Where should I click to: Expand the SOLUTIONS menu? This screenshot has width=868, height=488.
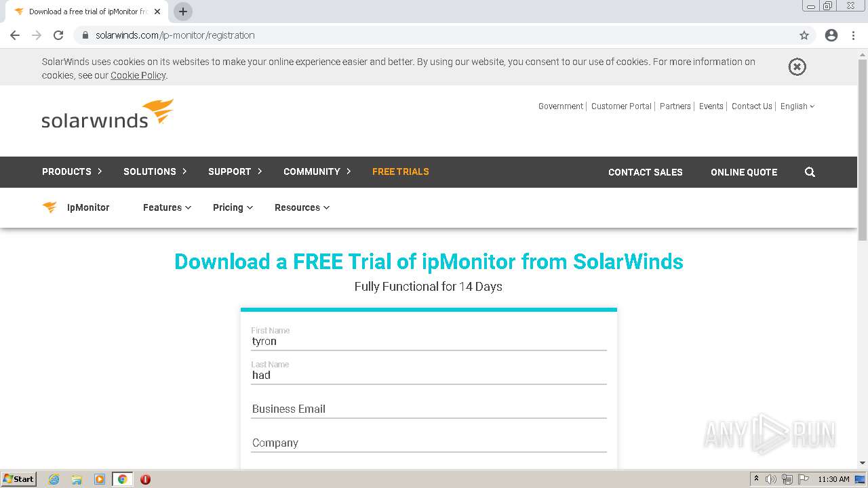click(155, 171)
